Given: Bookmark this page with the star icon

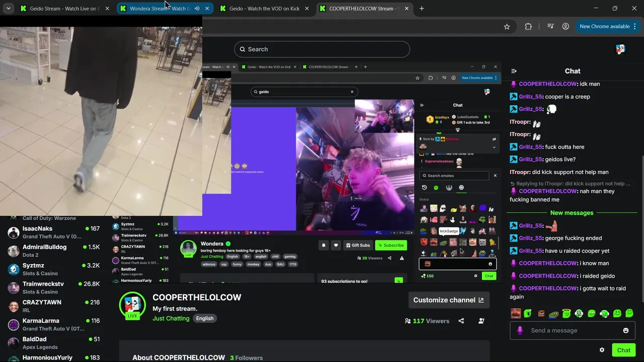Looking at the screenshot, I should click(507, 27).
